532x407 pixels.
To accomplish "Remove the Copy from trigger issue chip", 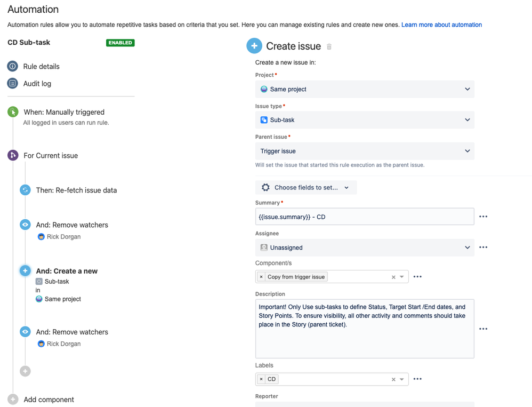I will pyautogui.click(x=261, y=277).
